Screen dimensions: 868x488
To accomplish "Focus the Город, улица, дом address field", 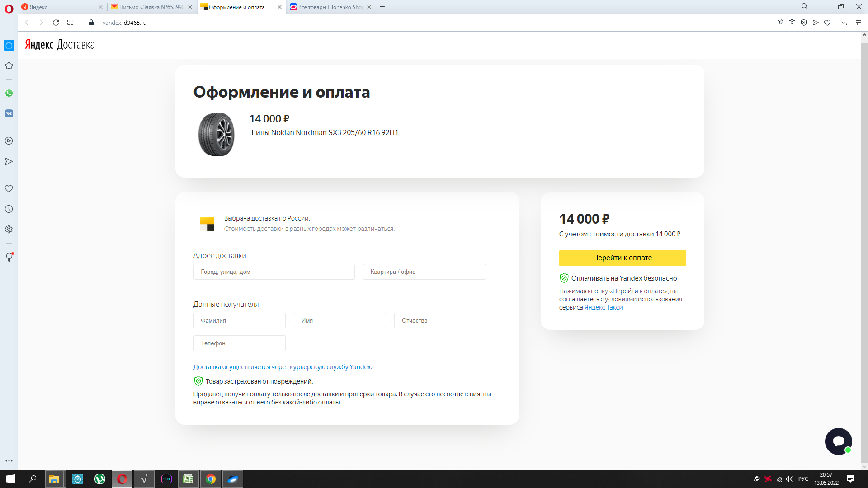I will click(274, 272).
